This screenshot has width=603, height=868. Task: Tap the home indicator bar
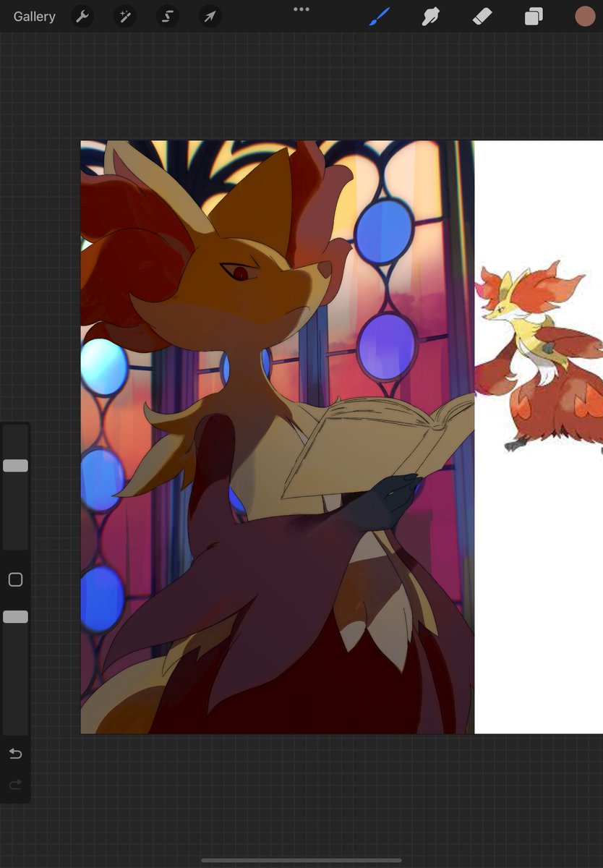pyautogui.click(x=301, y=860)
